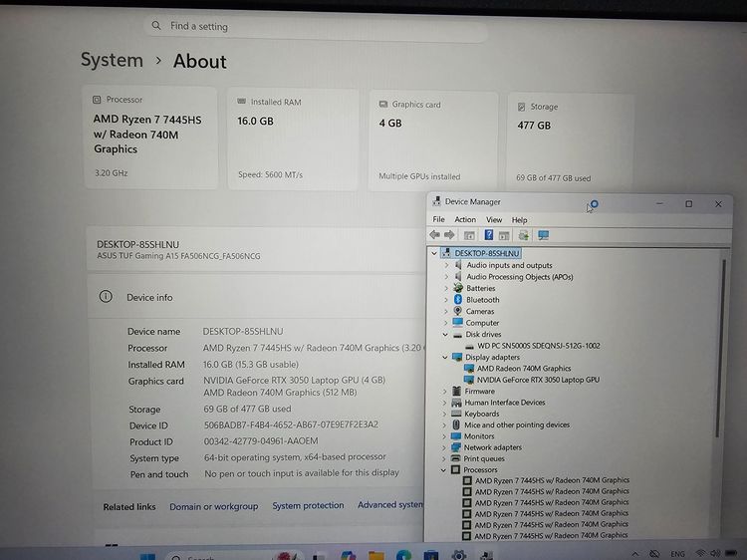This screenshot has width=747, height=560.
Task: Click the Bluetooth category icon
Action: (x=458, y=299)
